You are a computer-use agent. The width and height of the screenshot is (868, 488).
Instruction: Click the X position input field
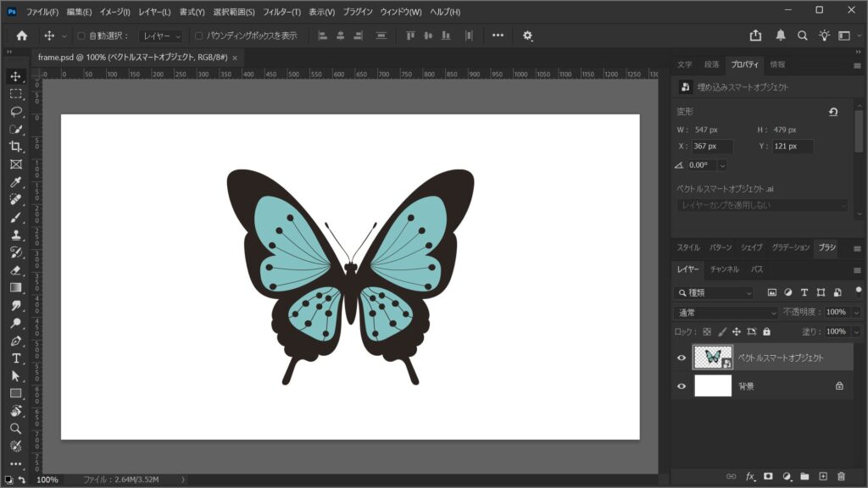(711, 147)
